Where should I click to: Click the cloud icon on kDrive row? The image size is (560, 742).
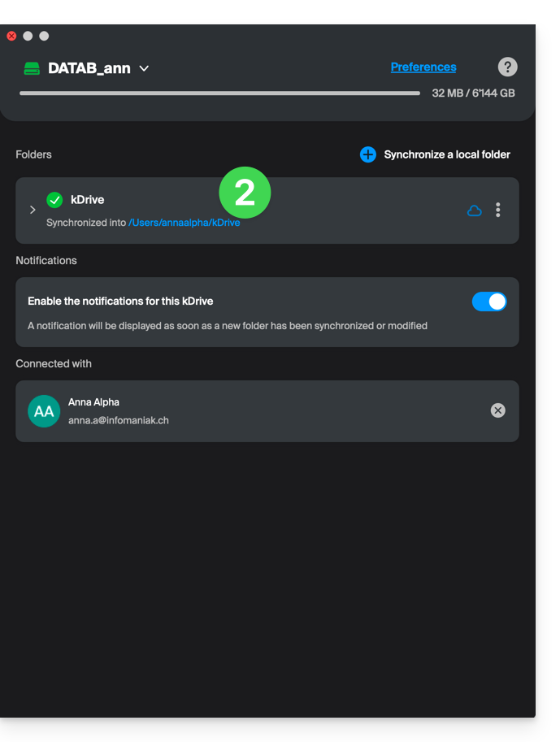tap(475, 210)
